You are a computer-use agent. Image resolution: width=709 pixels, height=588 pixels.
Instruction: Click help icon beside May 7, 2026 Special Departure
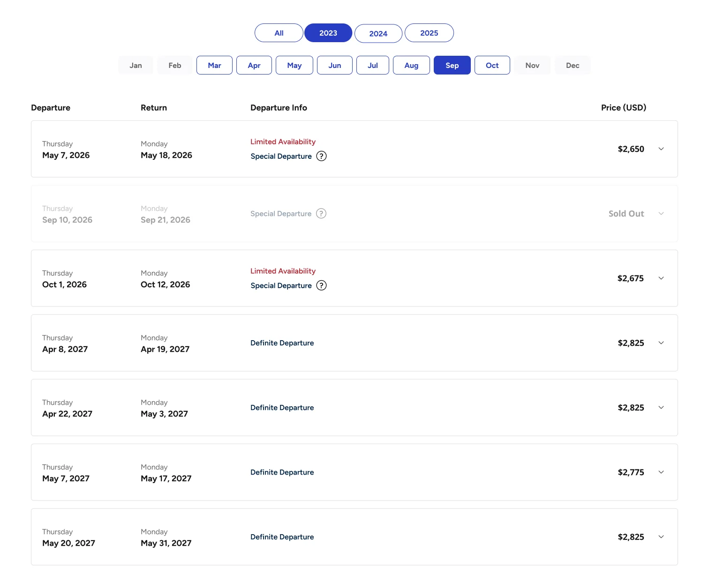click(x=321, y=156)
